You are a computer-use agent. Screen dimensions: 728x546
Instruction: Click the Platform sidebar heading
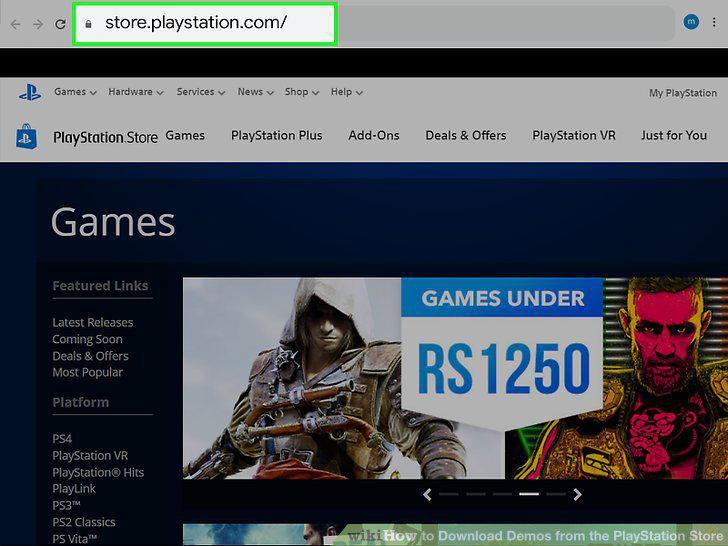(81, 402)
